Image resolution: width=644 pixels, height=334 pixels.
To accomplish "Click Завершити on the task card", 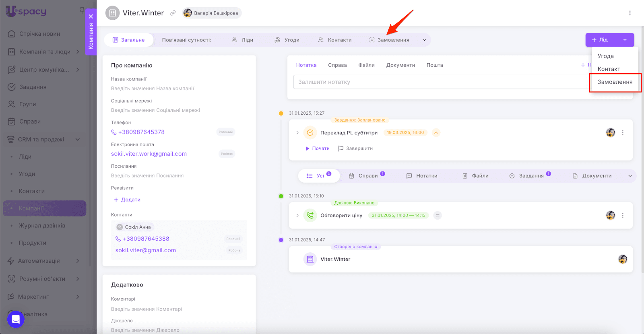I will (x=355, y=148).
